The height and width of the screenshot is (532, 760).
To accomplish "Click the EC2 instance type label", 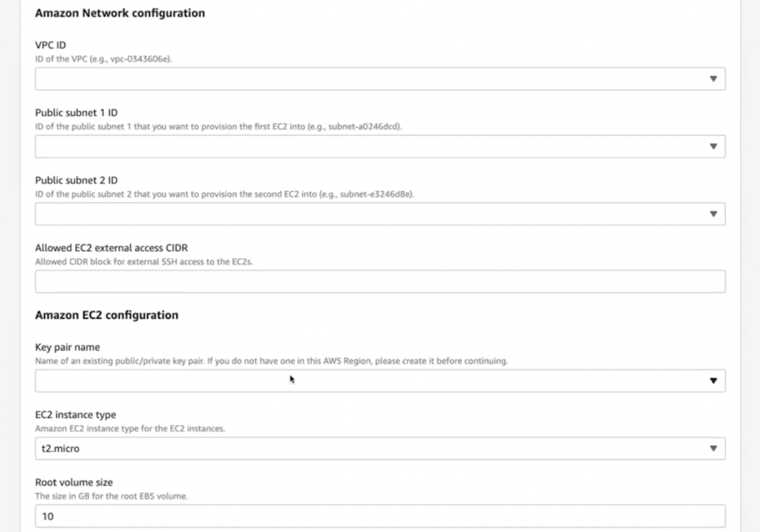I will click(x=75, y=415).
